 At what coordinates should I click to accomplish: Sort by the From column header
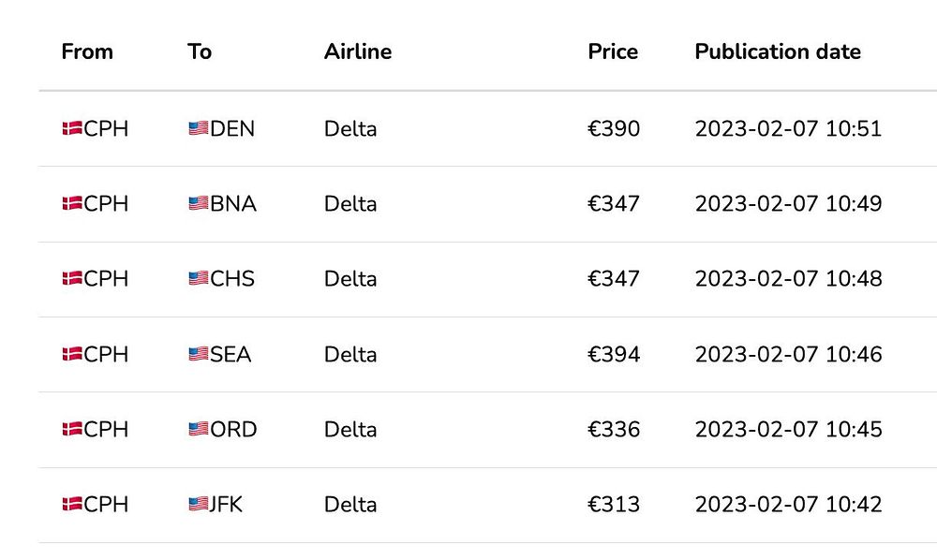87,52
